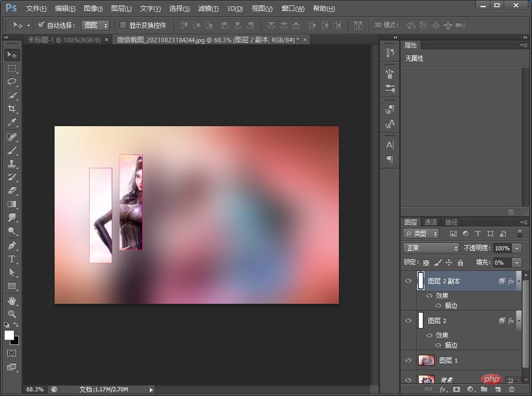Select the History Brush tool
Image resolution: width=532 pixels, height=396 pixels.
pos(12,177)
